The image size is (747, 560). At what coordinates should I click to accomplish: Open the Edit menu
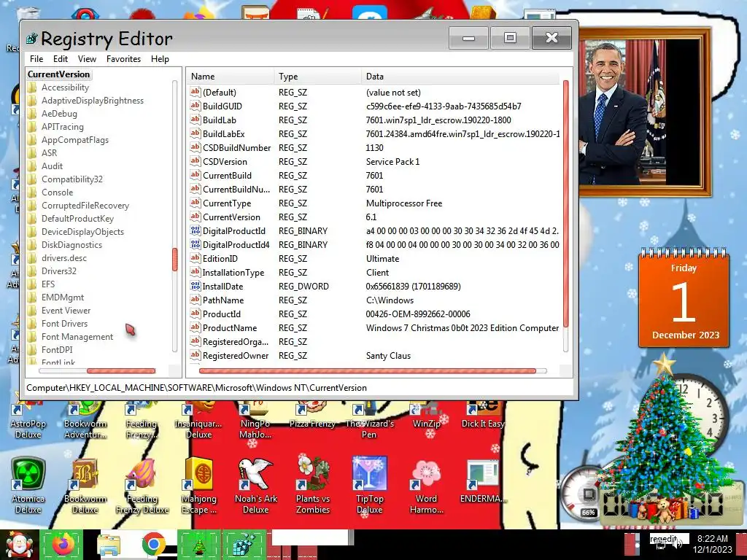pos(60,58)
